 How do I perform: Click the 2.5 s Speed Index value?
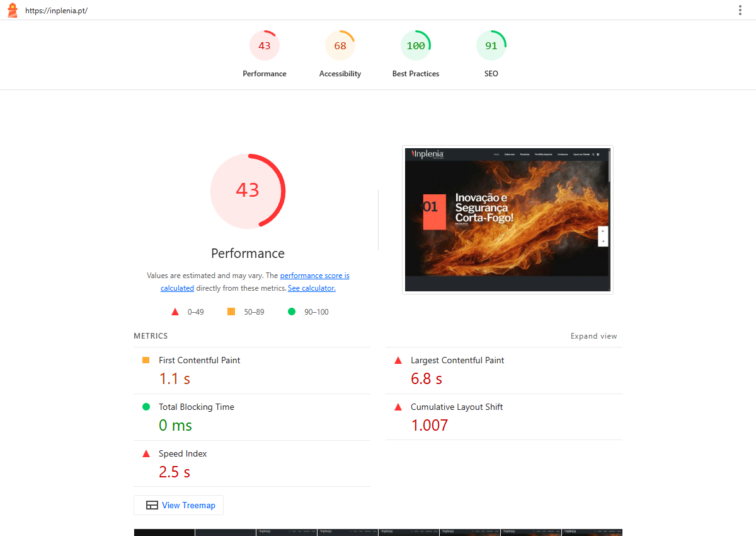pos(175,472)
